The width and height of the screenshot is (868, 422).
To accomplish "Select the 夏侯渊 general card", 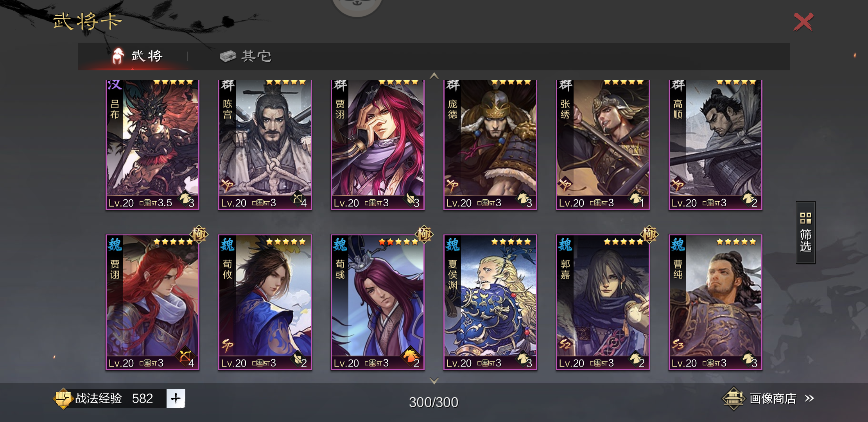I will [490, 302].
